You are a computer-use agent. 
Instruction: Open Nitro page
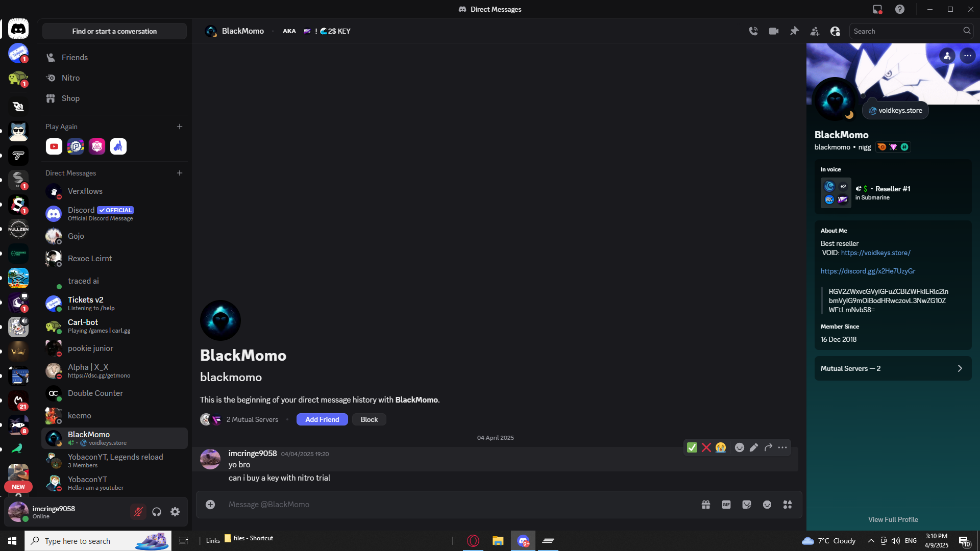click(114, 78)
